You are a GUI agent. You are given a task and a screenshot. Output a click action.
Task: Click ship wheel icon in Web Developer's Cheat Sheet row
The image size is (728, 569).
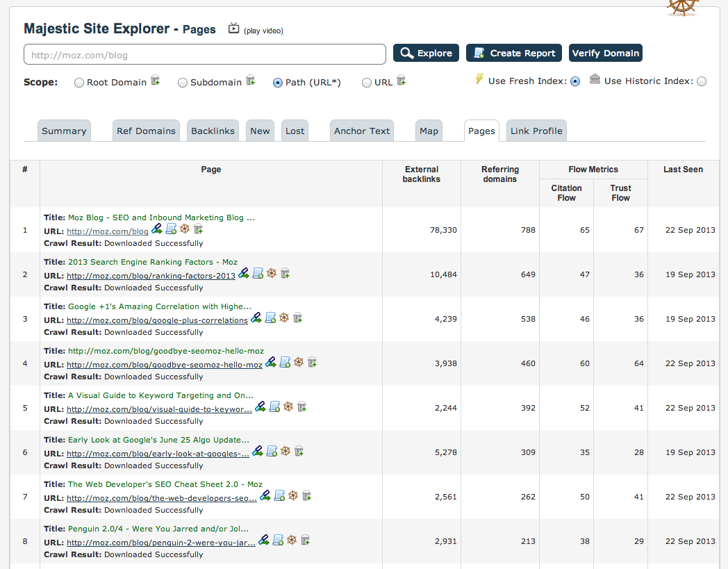[x=293, y=495]
